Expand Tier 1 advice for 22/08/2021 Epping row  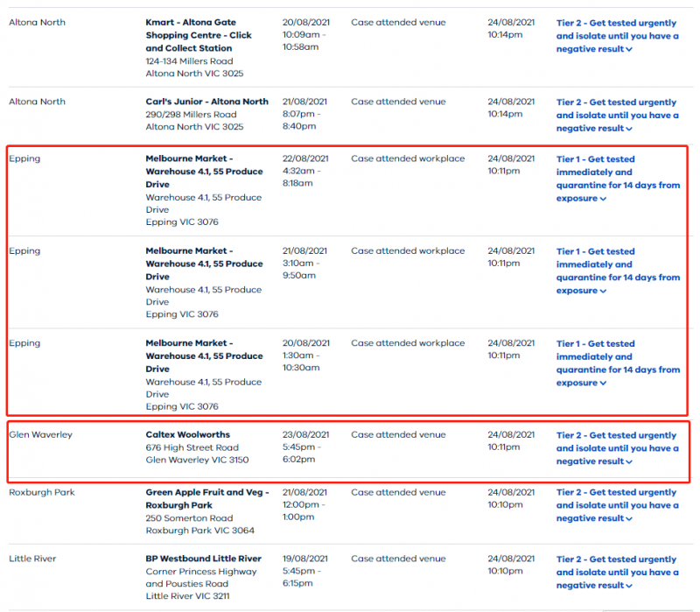(618, 179)
